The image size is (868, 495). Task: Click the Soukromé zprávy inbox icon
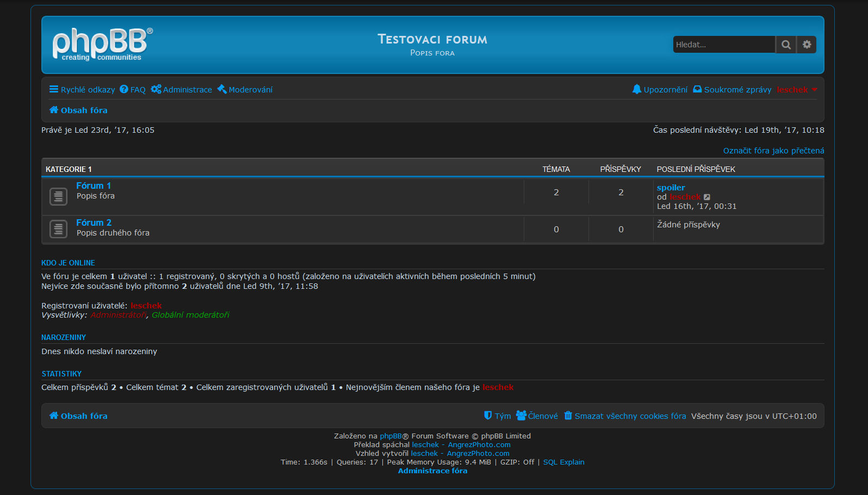697,89
